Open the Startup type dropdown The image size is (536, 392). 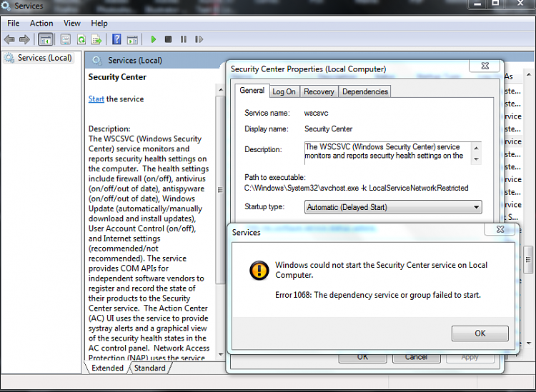tap(393, 207)
